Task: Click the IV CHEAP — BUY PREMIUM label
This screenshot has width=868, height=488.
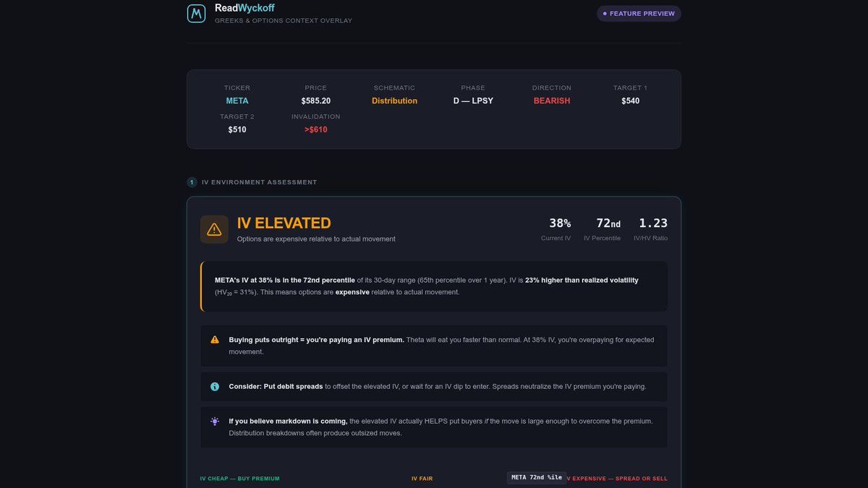Action: click(240, 479)
